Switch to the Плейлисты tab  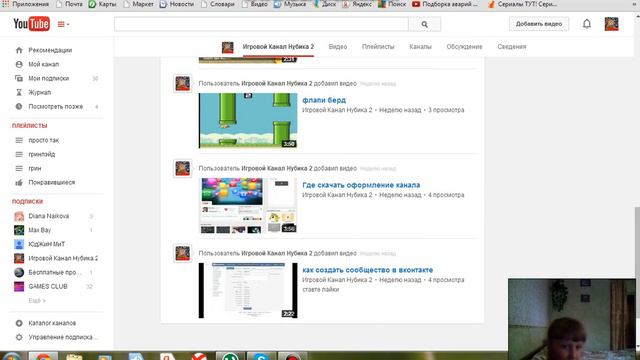click(378, 47)
